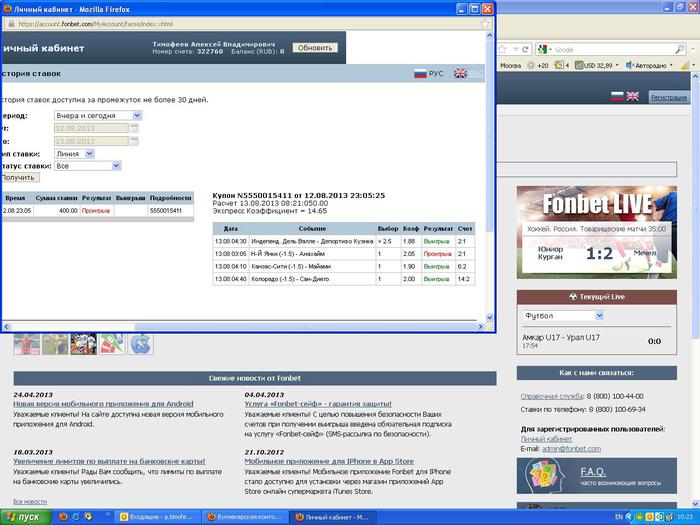The width and height of the screenshot is (700, 525).
Task: Click the popup horizontal scrollbar left arrow
Action: [6, 327]
